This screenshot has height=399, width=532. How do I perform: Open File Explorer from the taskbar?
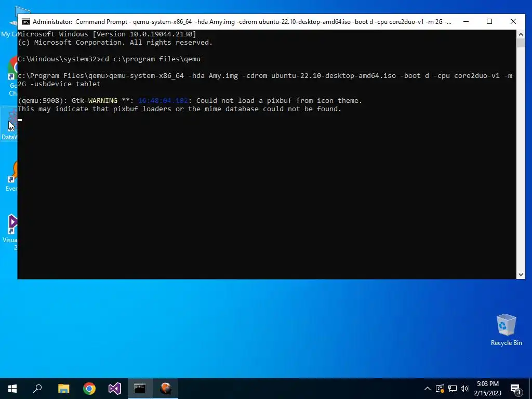pos(63,389)
